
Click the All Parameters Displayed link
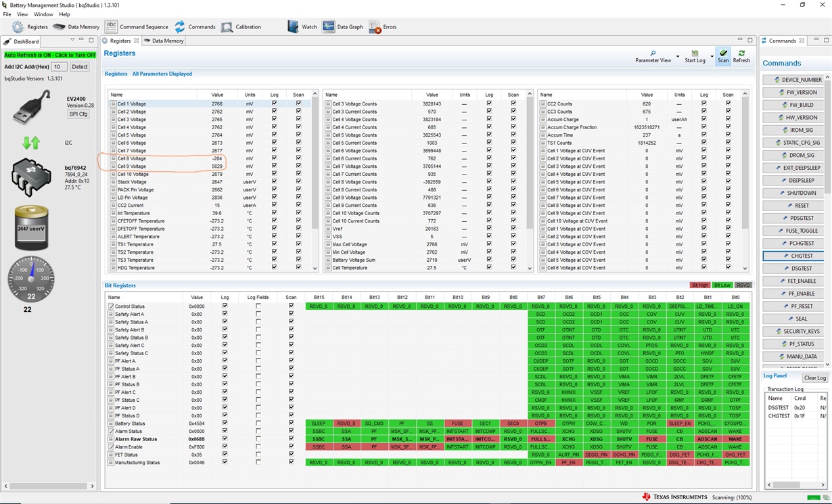[162, 74]
